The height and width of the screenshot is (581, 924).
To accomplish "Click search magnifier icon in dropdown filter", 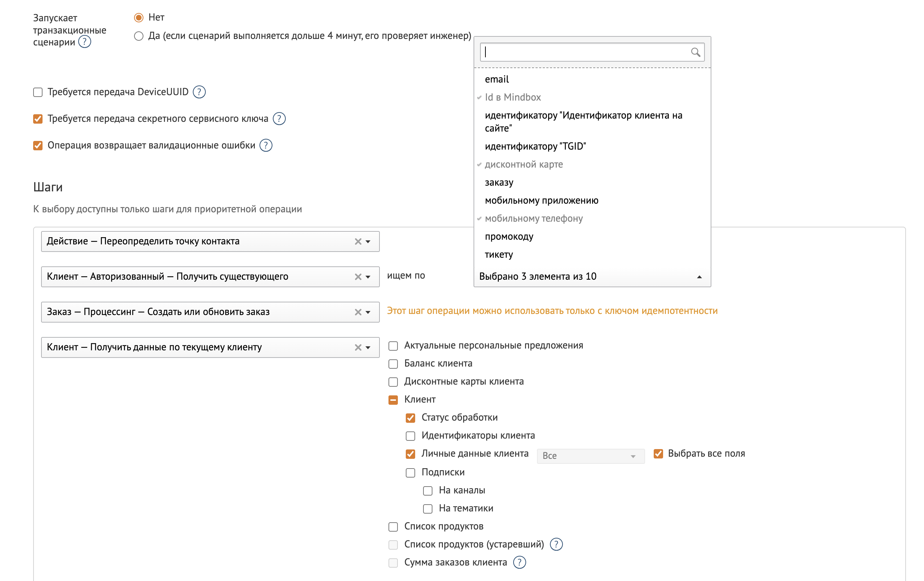I will (x=695, y=52).
